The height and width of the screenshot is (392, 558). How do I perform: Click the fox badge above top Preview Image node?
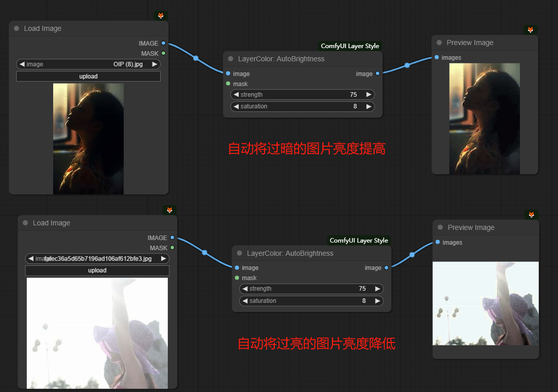coord(530,30)
